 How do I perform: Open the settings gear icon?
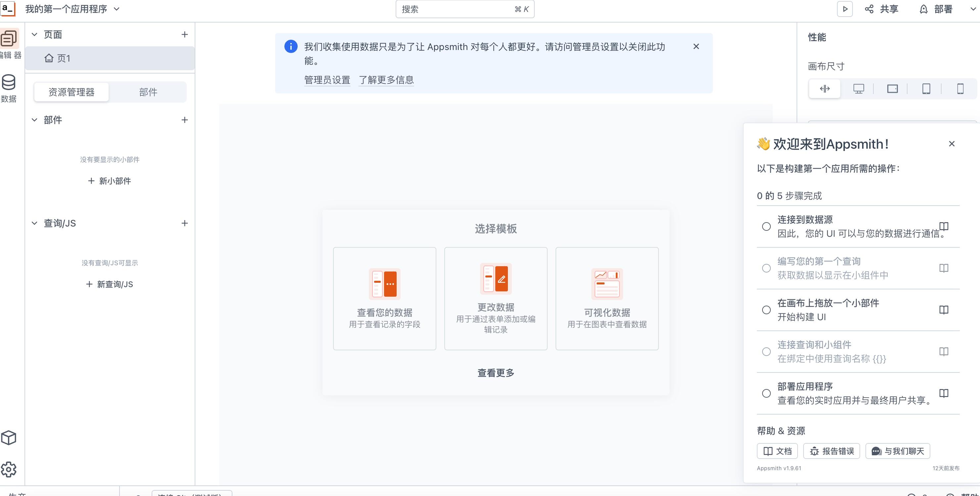tap(9, 470)
